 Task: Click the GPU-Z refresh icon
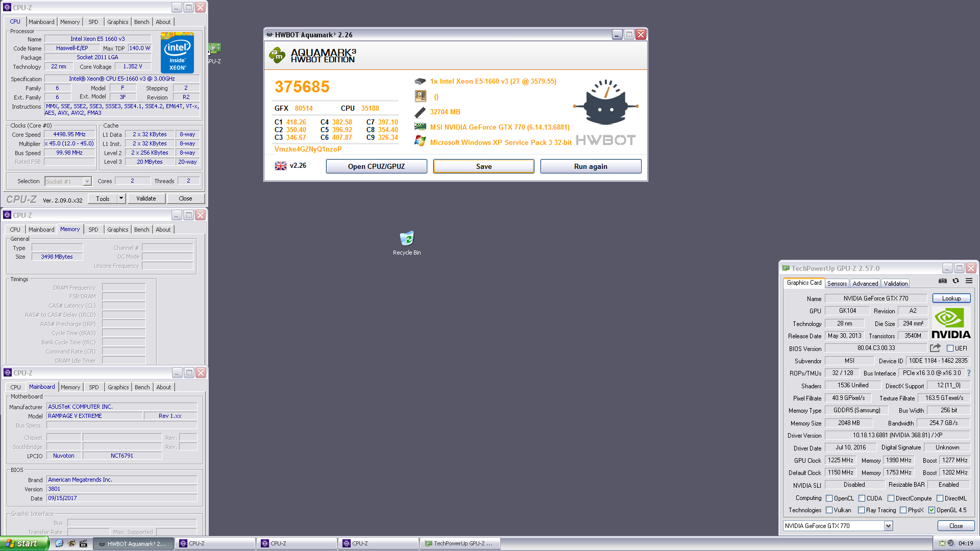956,281
